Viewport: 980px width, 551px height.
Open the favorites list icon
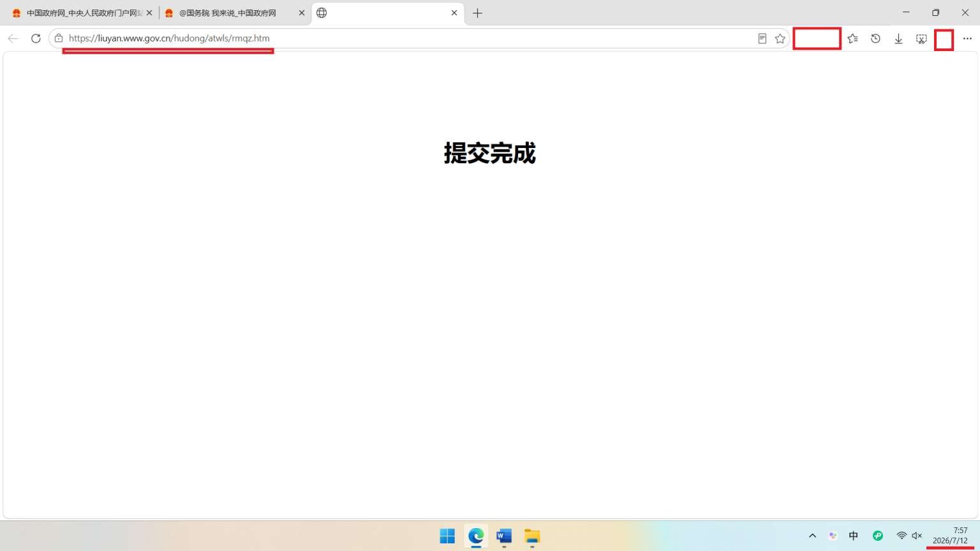(x=852, y=38)
